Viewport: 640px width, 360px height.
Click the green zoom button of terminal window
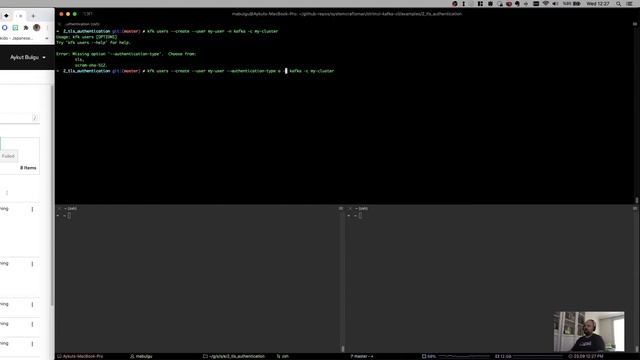click(75, 14)
